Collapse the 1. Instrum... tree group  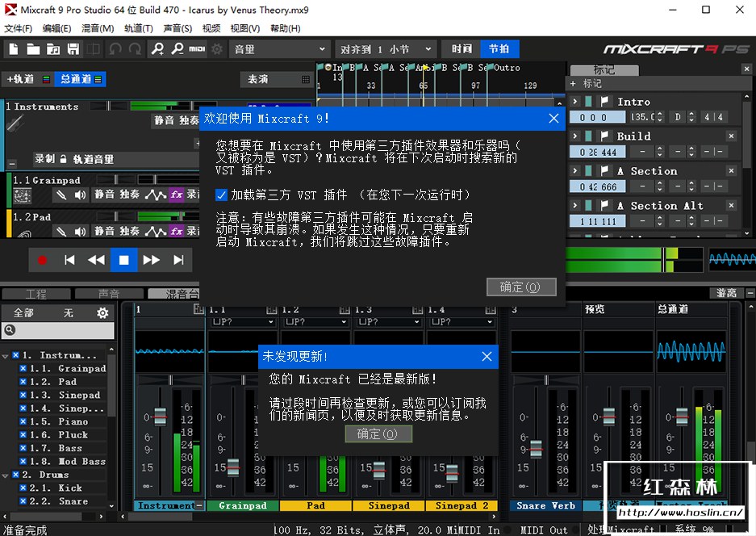[6, 355]
